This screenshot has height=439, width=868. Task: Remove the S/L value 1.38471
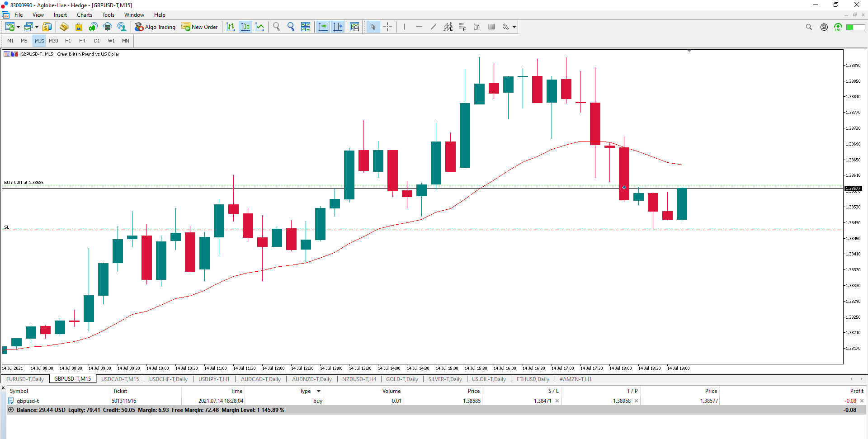point(557,401)
